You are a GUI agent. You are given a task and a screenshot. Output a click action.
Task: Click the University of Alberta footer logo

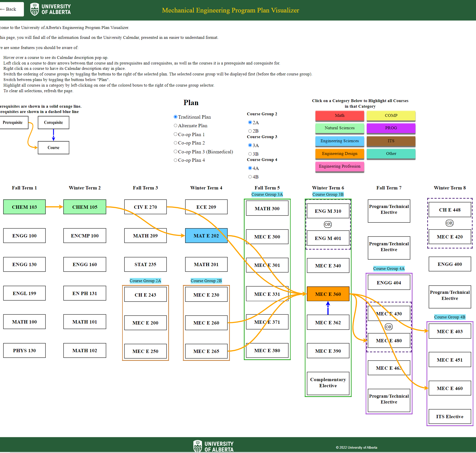(213, 446)
